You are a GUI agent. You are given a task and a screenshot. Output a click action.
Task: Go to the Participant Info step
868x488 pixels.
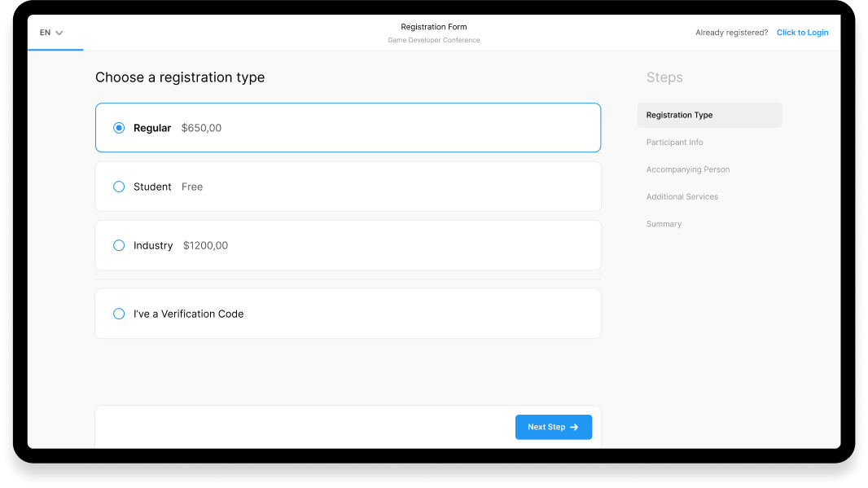click(x=674, y=142)
